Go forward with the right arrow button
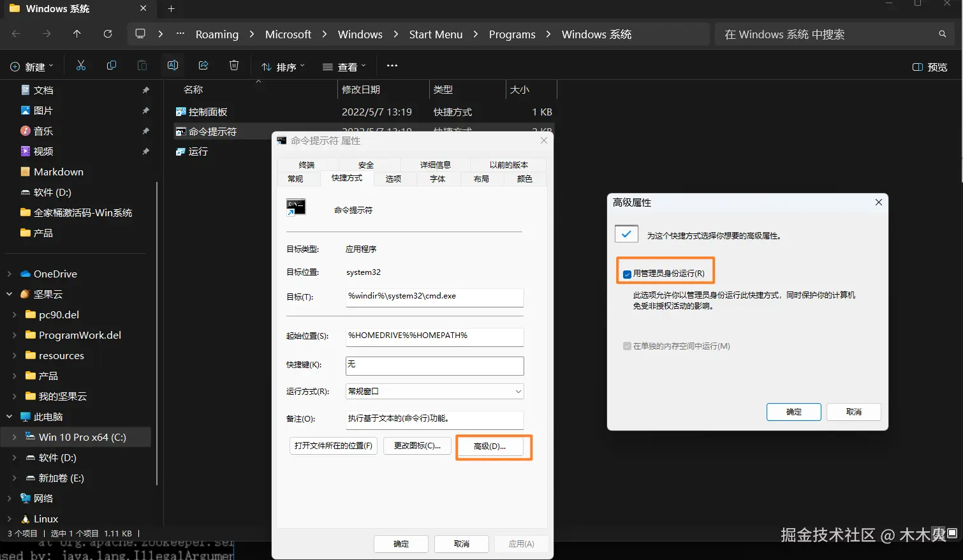 [47, 34]
